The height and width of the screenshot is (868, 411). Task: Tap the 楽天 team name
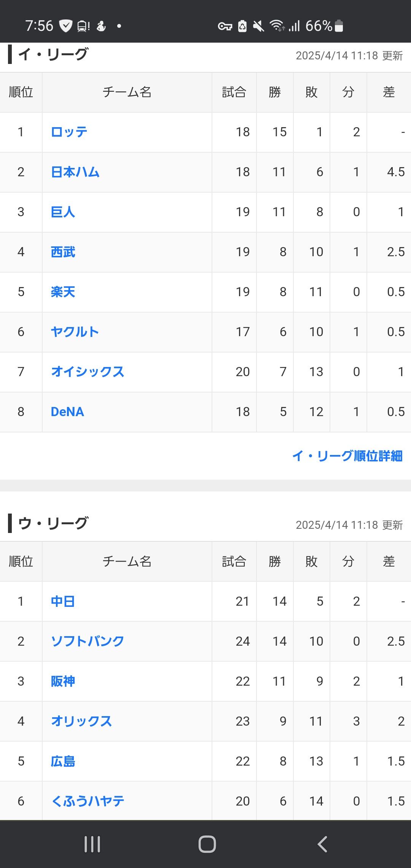coord(63,292)
